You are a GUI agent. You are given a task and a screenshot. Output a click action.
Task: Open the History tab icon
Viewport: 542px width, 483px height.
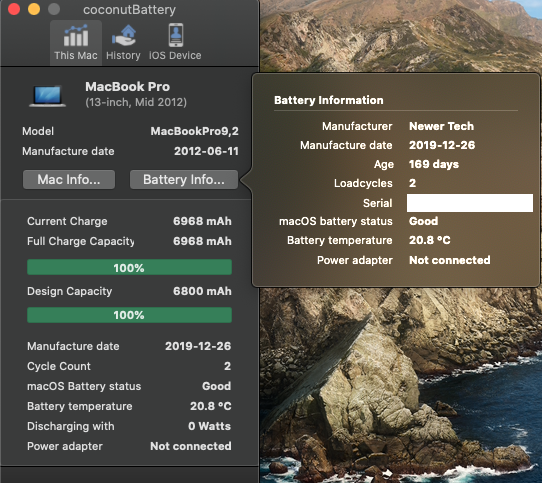123,35
